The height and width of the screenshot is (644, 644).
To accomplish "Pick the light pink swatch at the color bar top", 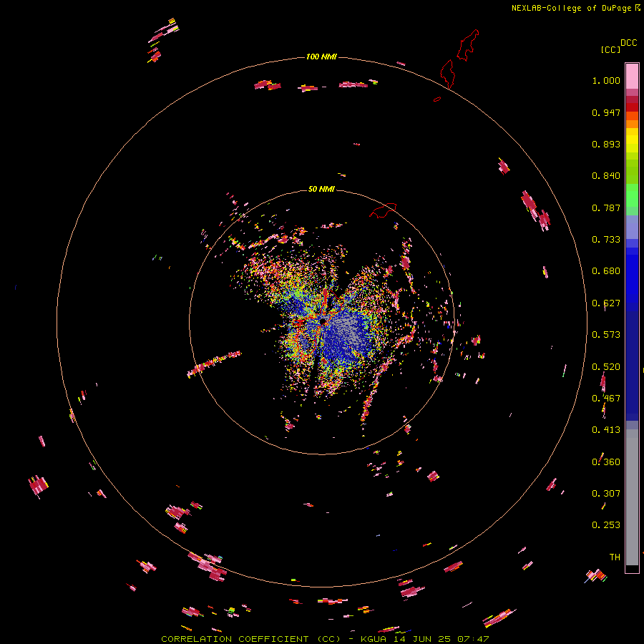I will click(x=632, y=76).
